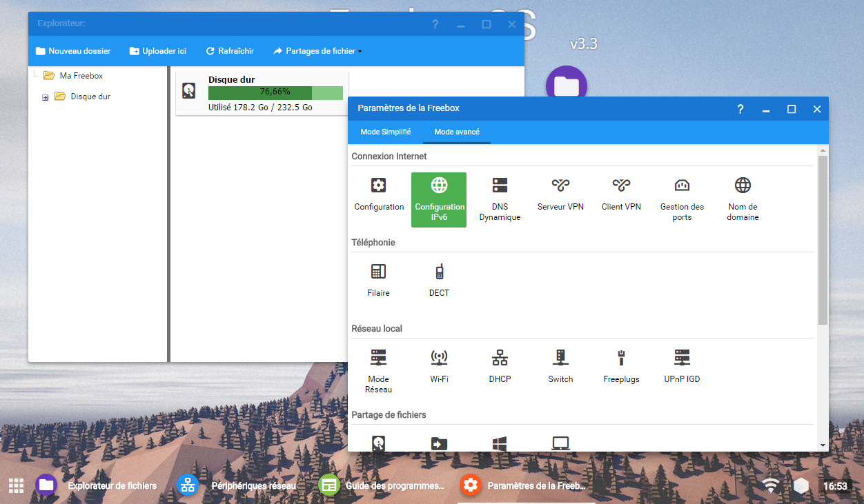Viewport: 864px width, 504px height.
Task: Open the Switch settings
Action: 560,367
